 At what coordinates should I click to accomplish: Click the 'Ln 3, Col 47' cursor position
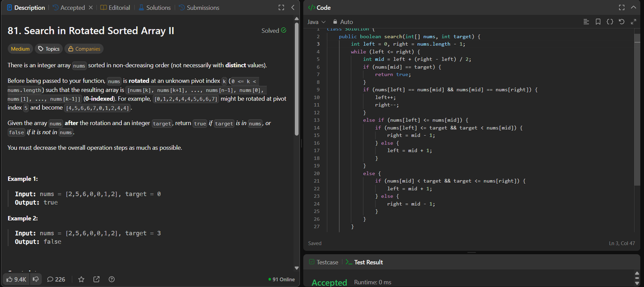(x=622, y=243)
